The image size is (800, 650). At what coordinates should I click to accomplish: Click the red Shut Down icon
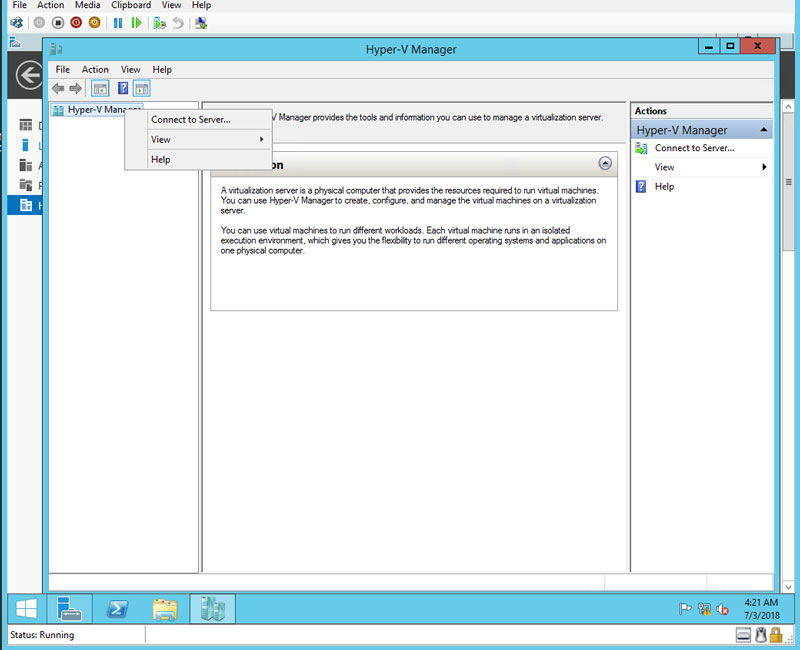point(76,22)
